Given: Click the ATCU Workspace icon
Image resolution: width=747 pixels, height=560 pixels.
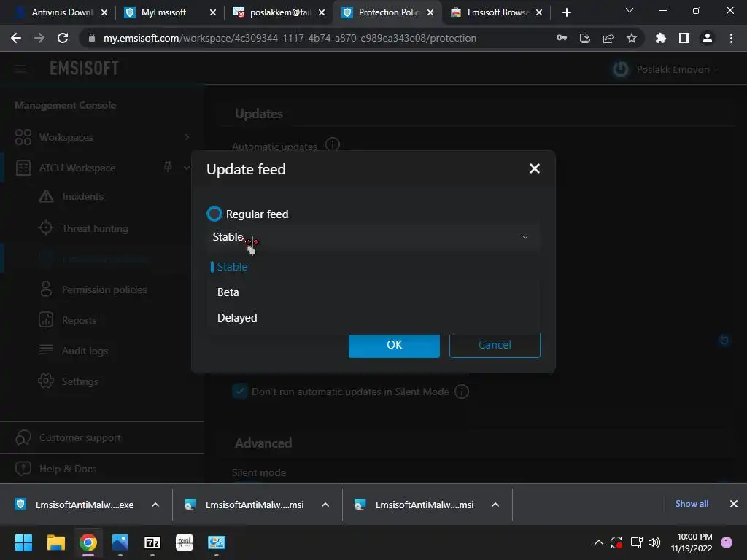Looking at the screenshot, I should pyautogui.click(x=23, y=168).
